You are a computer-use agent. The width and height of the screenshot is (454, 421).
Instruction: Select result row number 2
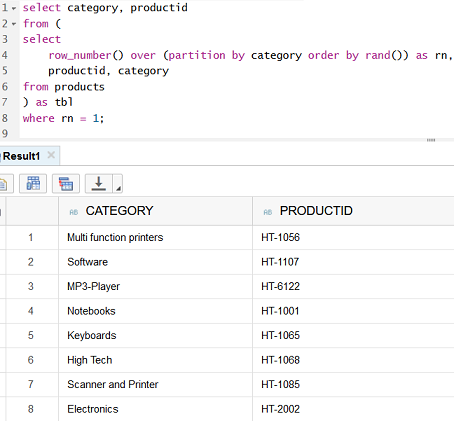[31, 262]
